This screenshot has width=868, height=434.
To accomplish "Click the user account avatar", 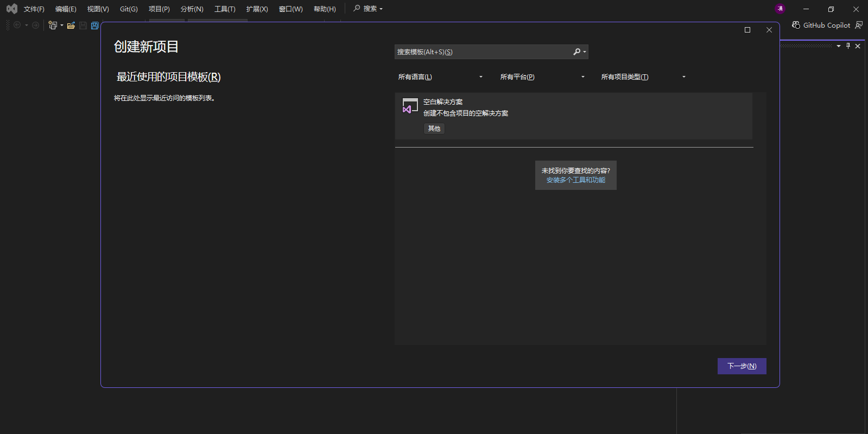I will coord(780,9).
